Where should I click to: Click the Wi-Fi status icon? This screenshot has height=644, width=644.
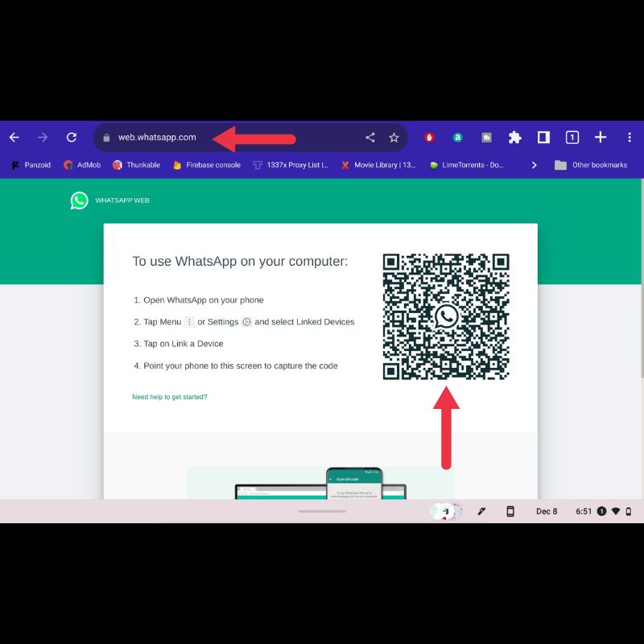pyautogui.click(x=616, y=511)
